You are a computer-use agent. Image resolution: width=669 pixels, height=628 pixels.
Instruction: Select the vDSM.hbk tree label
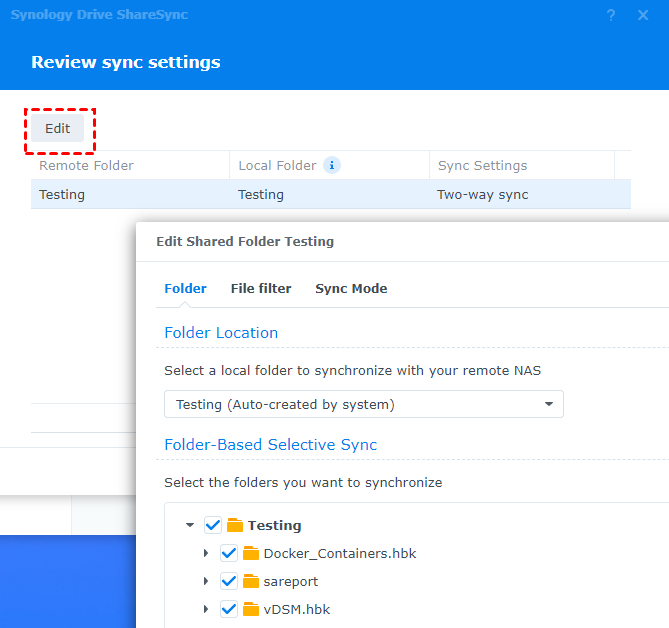(x=297, y=609)
